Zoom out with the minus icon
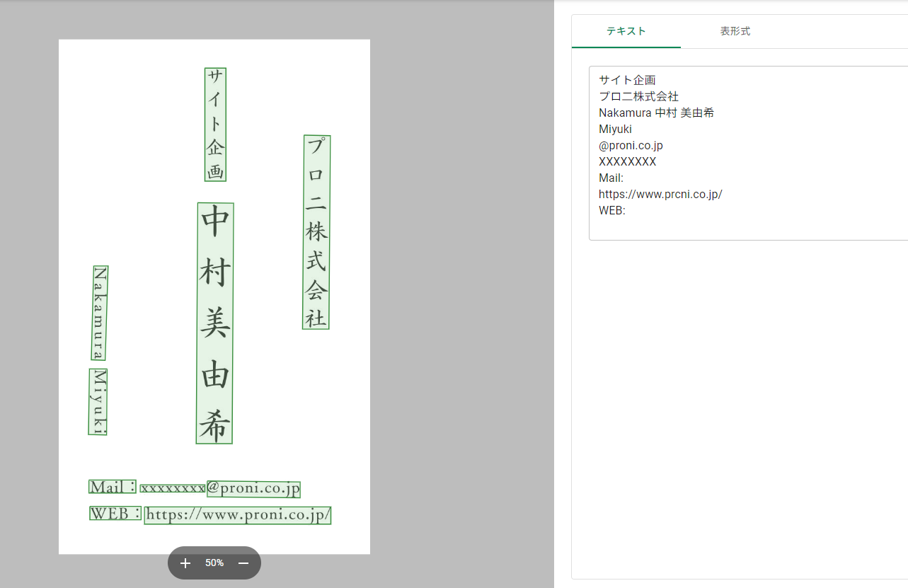This screenshot has height=588, width=908. tap(243, 563)
